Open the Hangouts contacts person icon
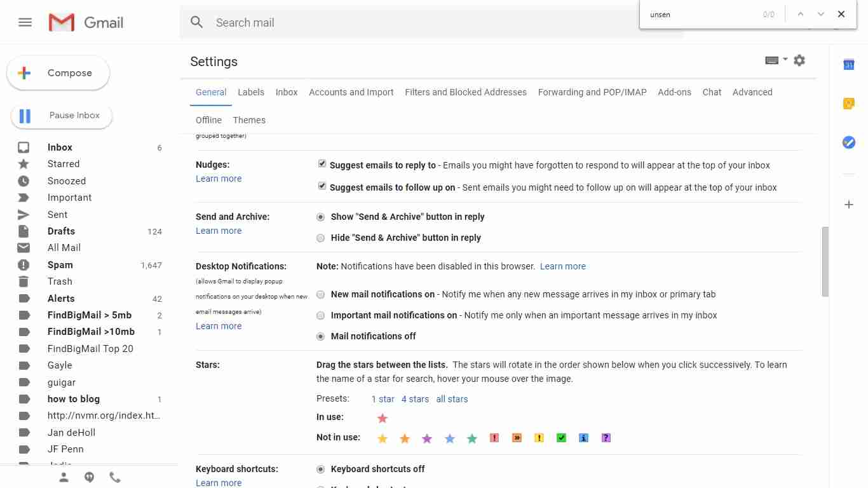Screen dimensions: 868x488 point(64,477)
